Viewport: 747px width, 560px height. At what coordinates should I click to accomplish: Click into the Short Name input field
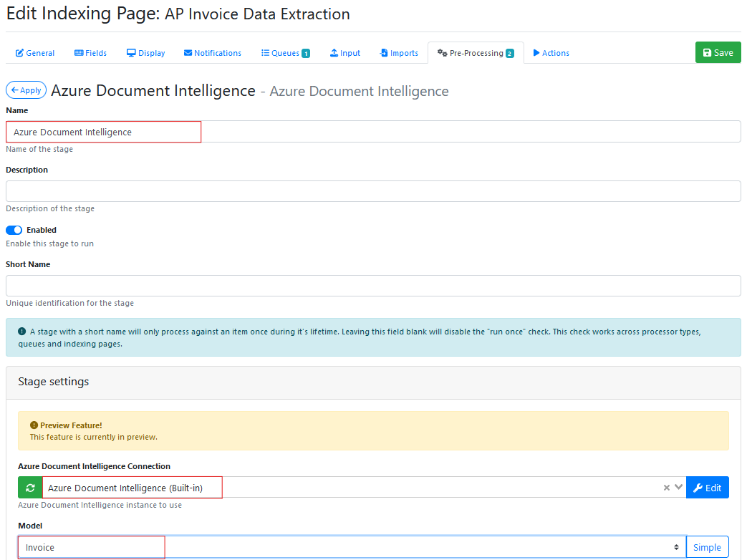(372, 286)
